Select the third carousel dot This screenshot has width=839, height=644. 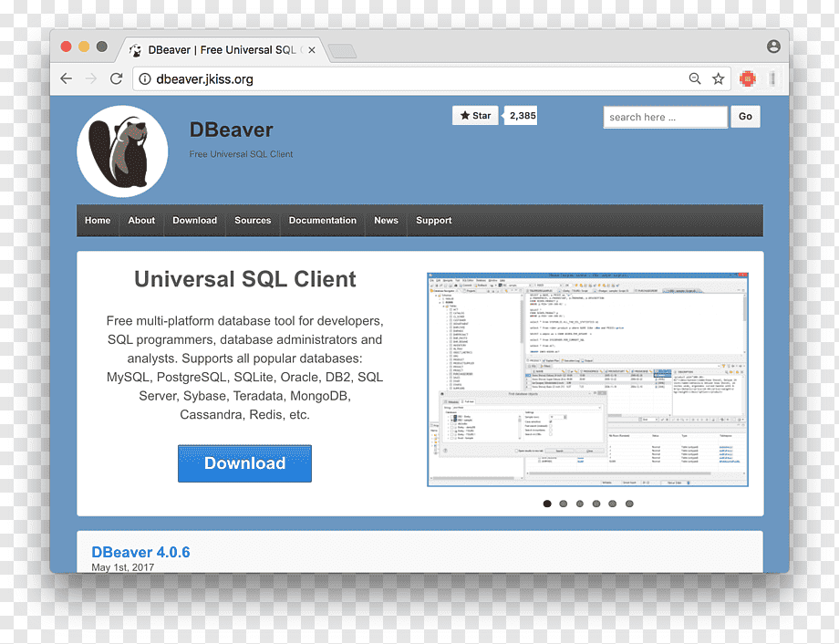pyautogui.click(x=580, y=504)
